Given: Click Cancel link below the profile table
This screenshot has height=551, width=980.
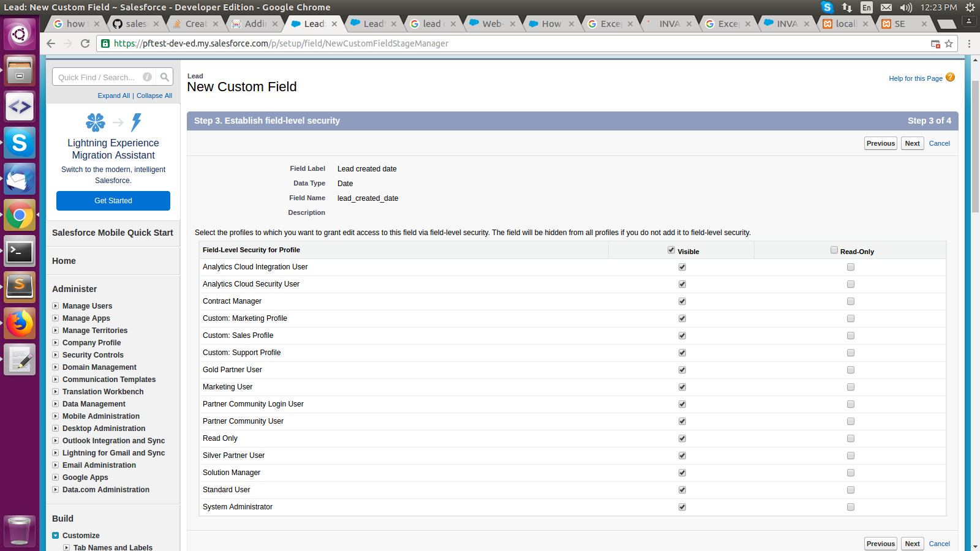Looking at the screenshot, I should click(x=940, y=544).
